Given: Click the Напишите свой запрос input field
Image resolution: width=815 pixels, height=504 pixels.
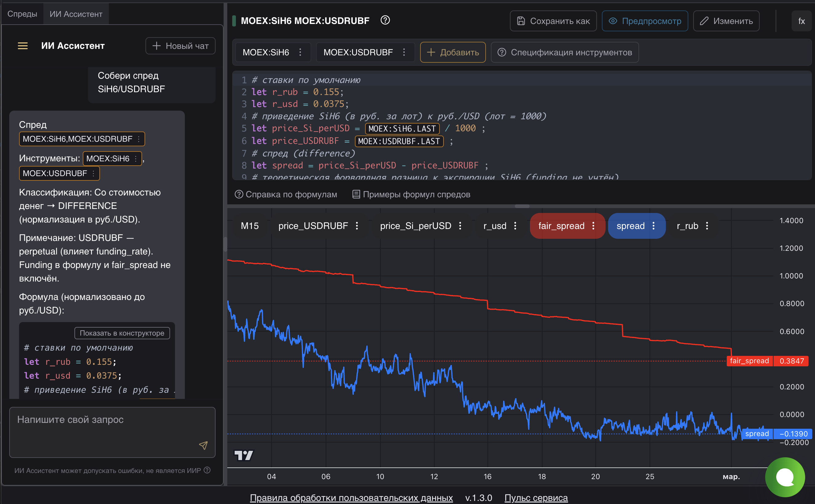Looking at the screenshot, I should [113, 432].
